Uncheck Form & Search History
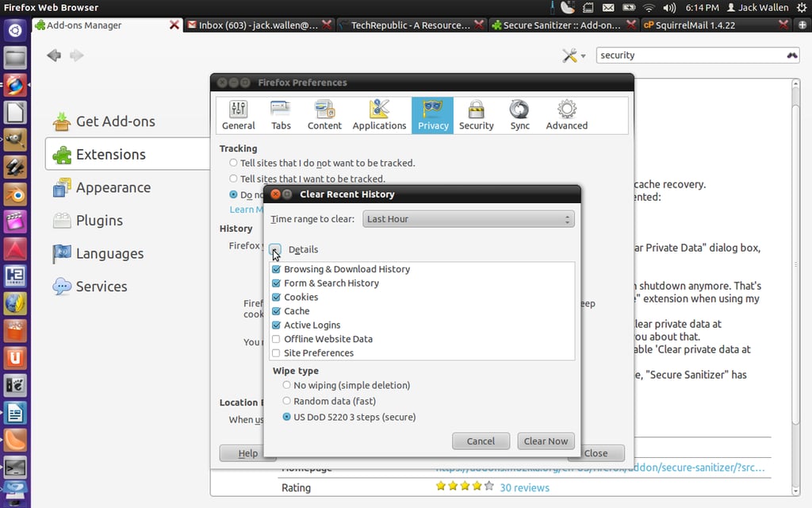The width and height of the screenshot is (812, 508). pyautogui.click(x=276, y=283)
